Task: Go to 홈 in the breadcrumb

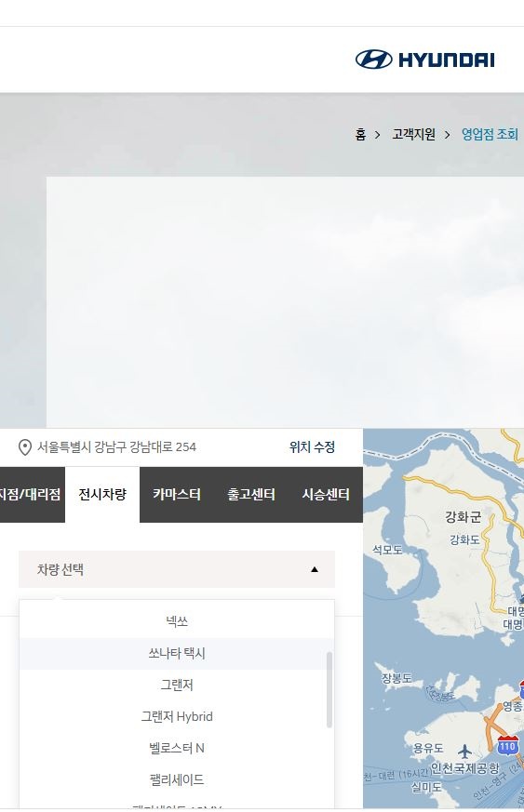Action: (360, 135)
